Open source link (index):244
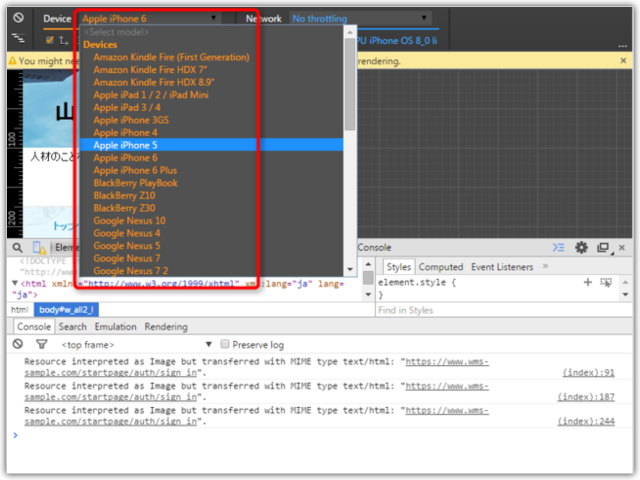The width and height of the screenshot is (640, 480). pyautogui.click(x=586, y=422)
